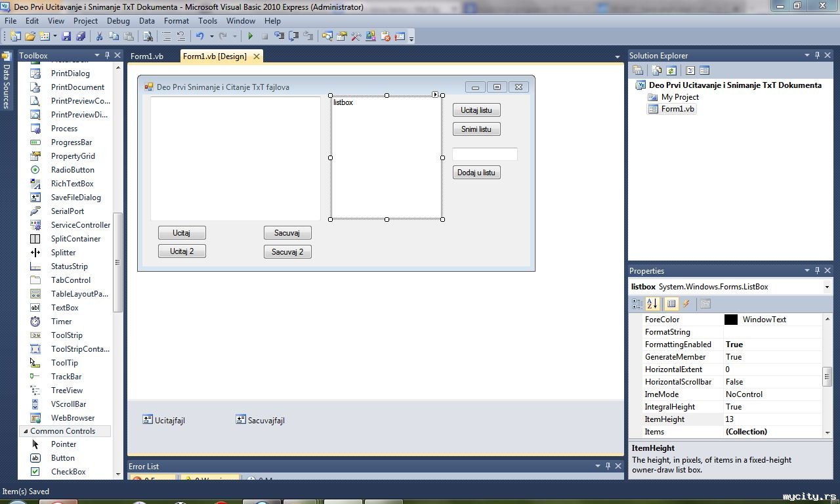
Task: Select the 'Sacuvaj' button on form
Action: pyautogui.click(x=287, y=233)
